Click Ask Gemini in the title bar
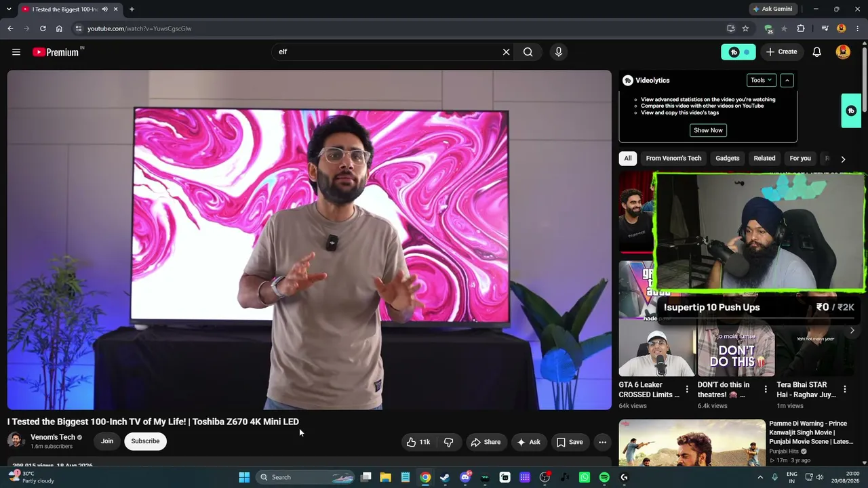This screenshot has width=868, height=488. 772,9
